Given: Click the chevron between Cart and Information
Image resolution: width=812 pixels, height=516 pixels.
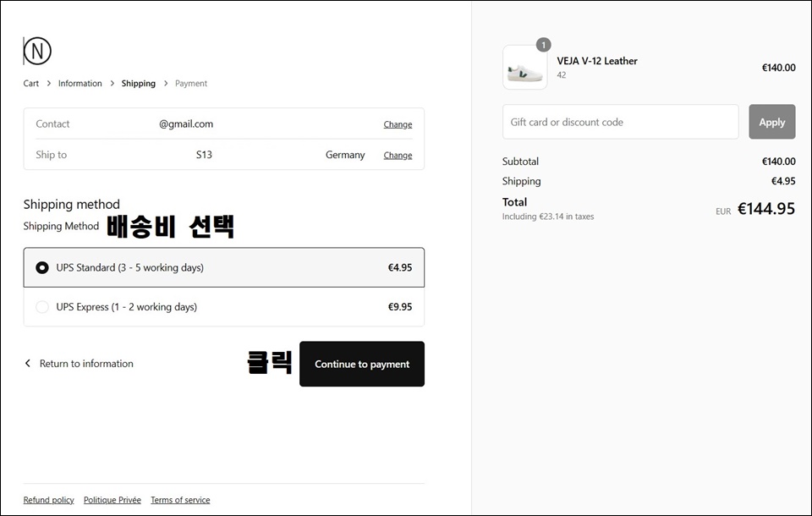Looking at the screenshot, I should [x=49, y=84].
